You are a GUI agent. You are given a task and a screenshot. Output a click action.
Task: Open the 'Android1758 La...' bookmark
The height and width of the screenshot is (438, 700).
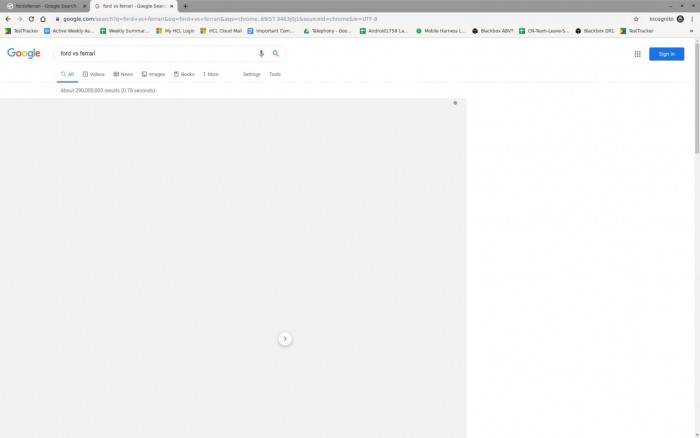(384, 31)
